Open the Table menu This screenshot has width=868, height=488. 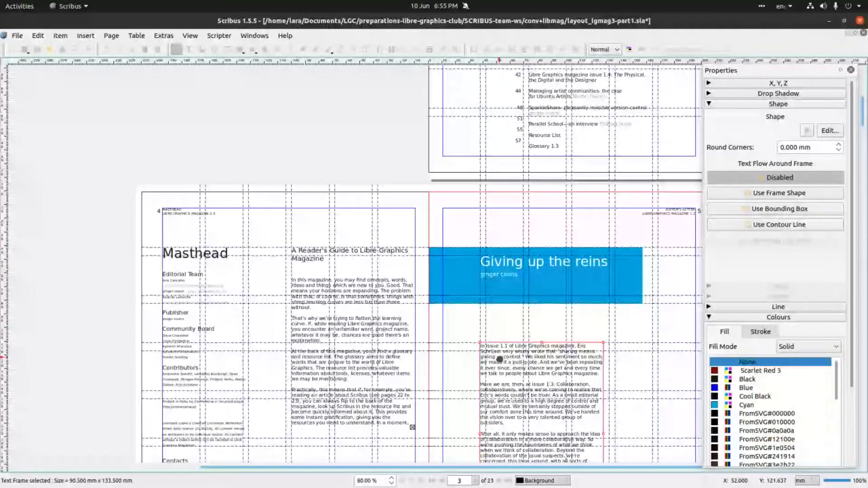136,35
